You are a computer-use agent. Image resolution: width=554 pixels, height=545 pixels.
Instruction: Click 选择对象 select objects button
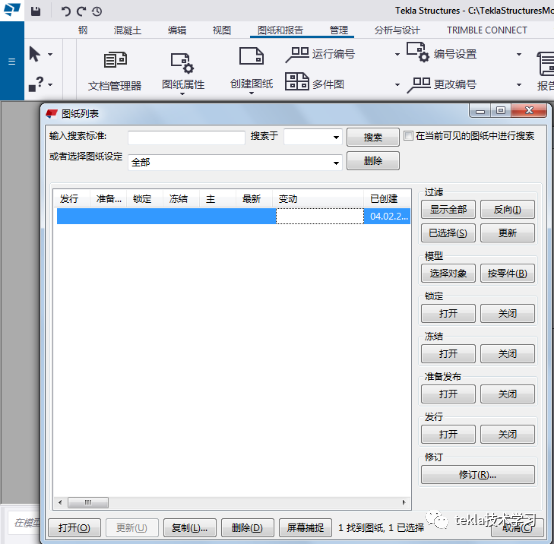pyautogui.click(x=448, y=273)
